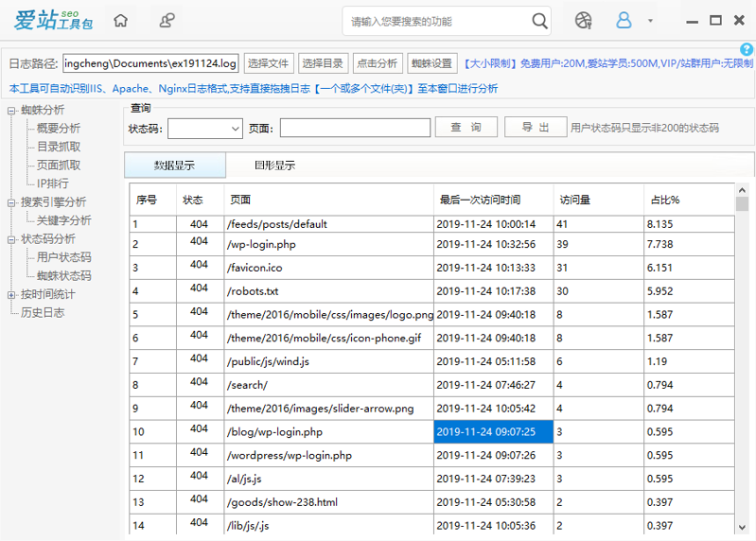
Task: Open the user service icon beside home
Action: click(x=167, y=21)
